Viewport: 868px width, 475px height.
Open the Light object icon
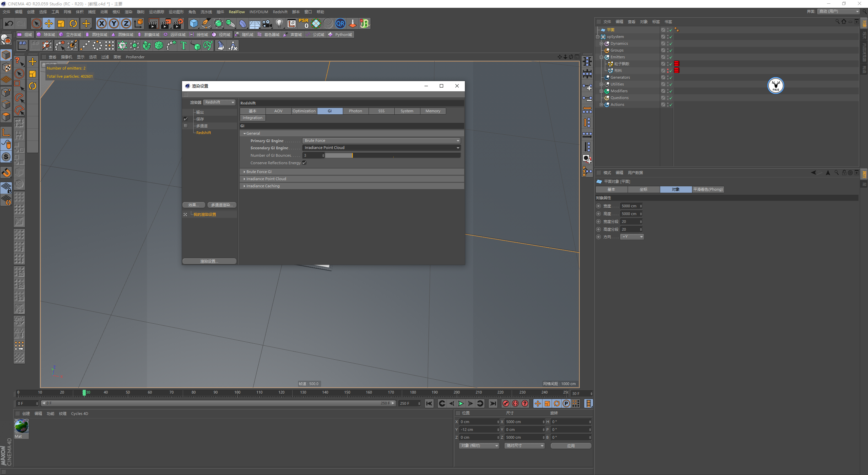279,23
